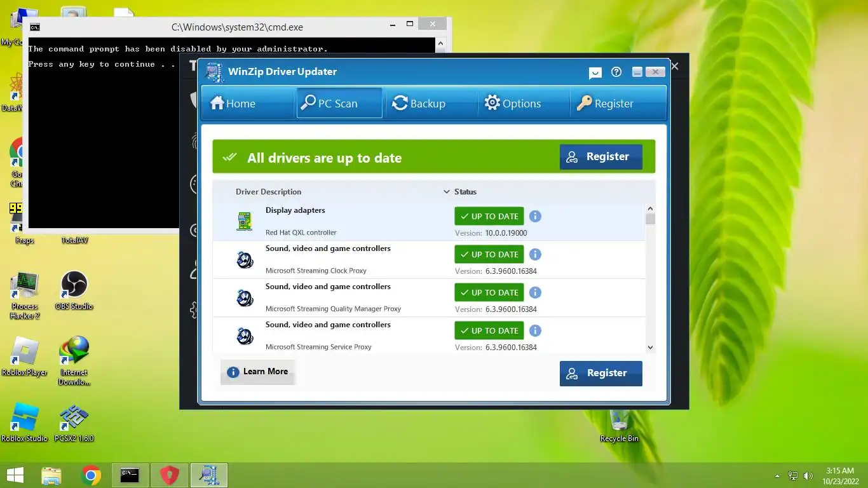Show info for Microsoft Streaming Clock Proxy

tap(535, 254)
